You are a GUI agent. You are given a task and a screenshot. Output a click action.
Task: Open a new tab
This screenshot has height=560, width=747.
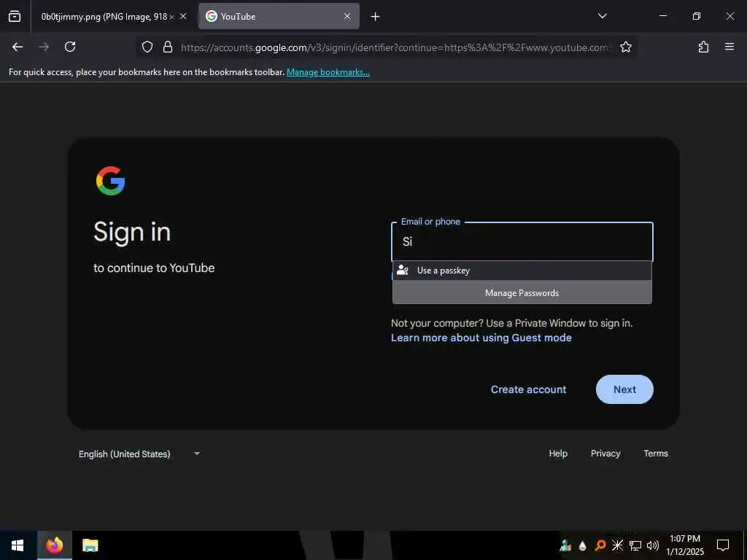point(376,17)
